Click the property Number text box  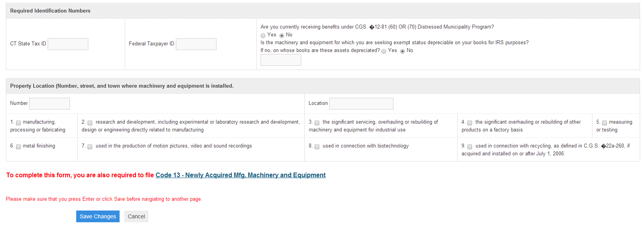(x=50, y=104)
